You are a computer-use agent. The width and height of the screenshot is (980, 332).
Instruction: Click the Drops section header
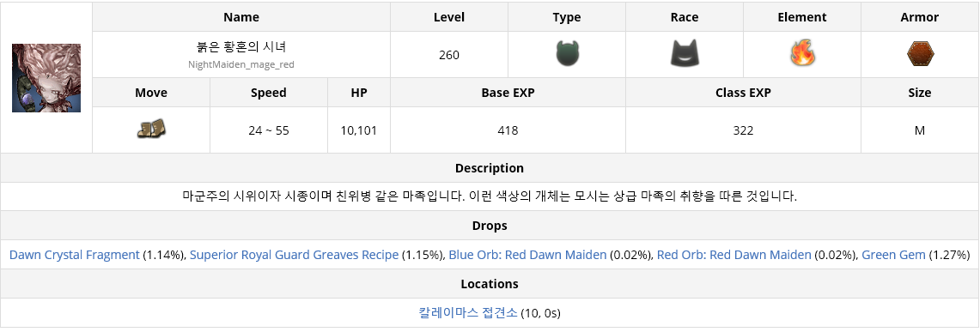pos(490,226)
